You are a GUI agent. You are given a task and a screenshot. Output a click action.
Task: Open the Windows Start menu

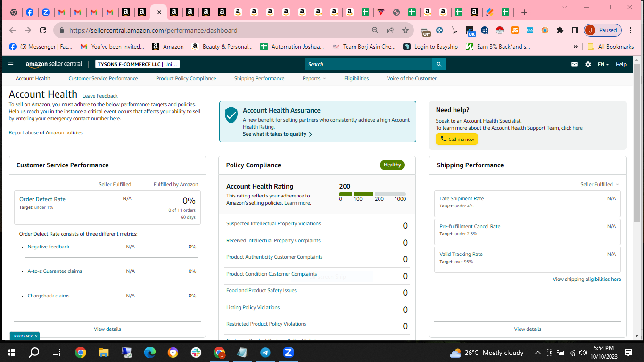11,353
